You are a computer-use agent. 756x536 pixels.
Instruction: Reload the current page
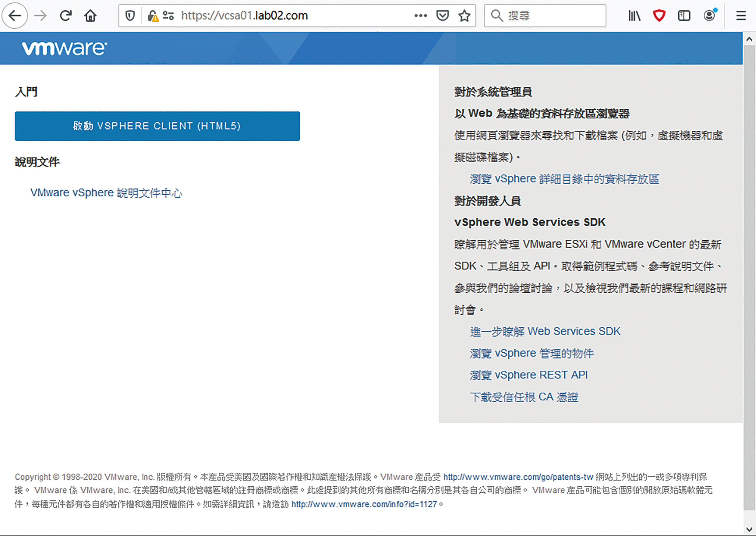66,15
